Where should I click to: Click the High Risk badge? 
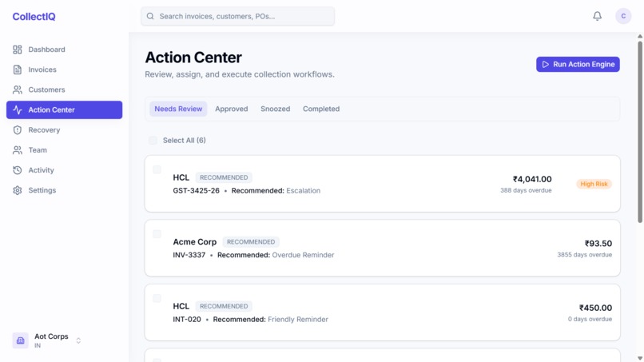tap(594, 184)
